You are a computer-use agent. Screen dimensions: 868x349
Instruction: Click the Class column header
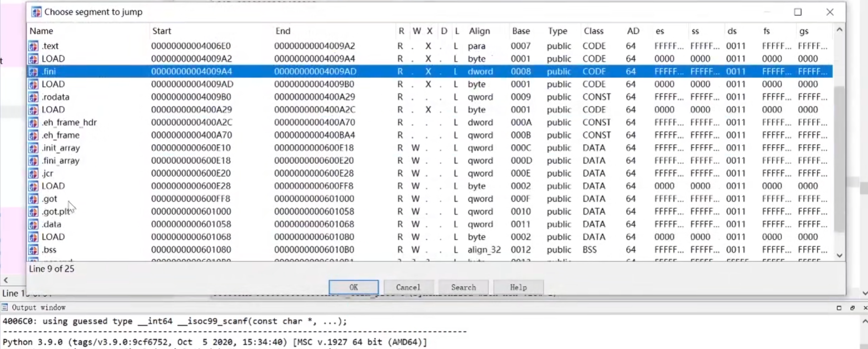click(x=594, y=31)
